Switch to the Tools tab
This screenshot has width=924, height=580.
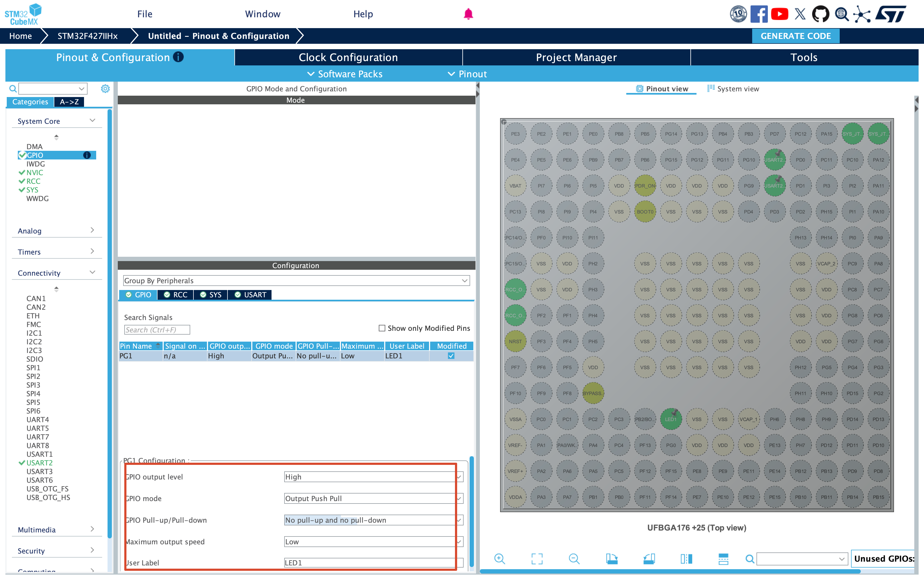coord(804,57)
